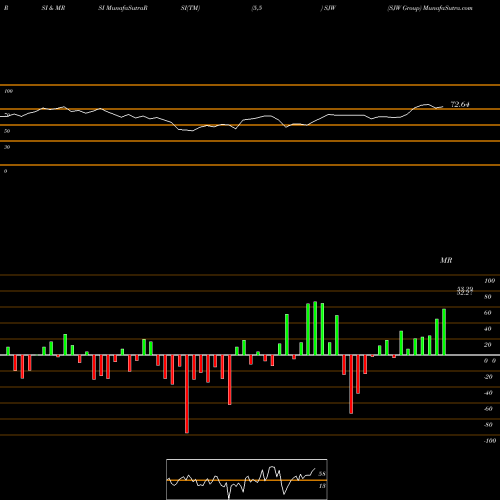
Task: Click the last green bar at the right end
Action: pos(444,332)
